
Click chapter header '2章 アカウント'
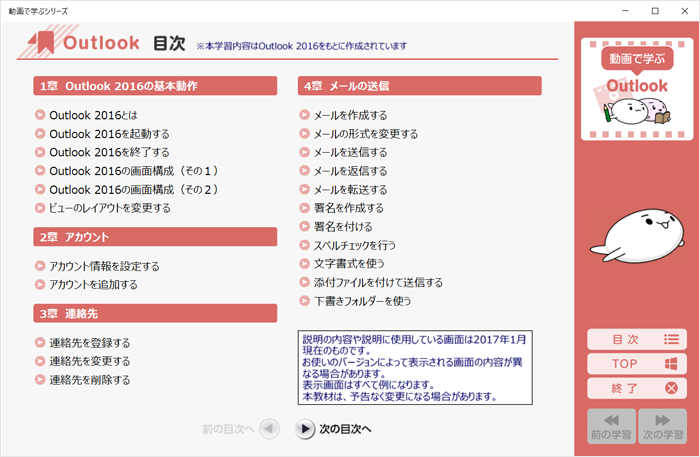(155, 237)
